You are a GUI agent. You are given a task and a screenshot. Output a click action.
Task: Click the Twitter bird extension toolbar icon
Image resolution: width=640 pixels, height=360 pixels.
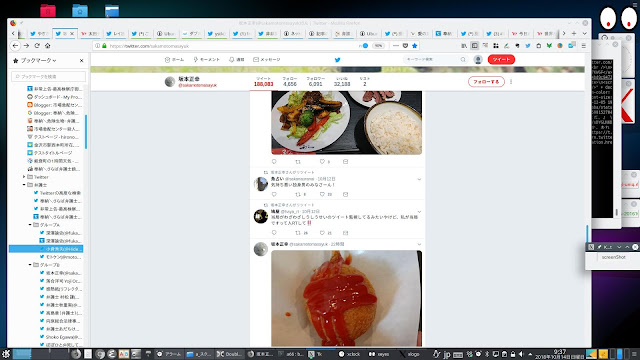(x=528, y=46)
